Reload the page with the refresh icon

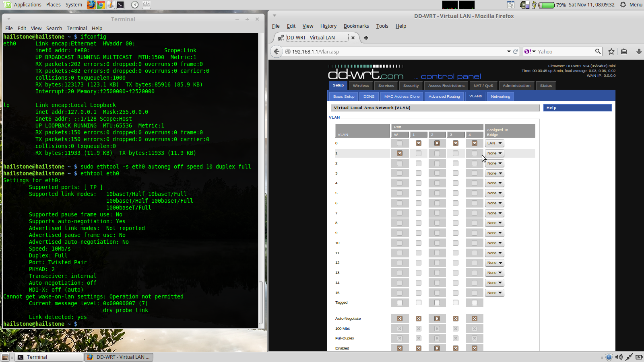point(515,51)
